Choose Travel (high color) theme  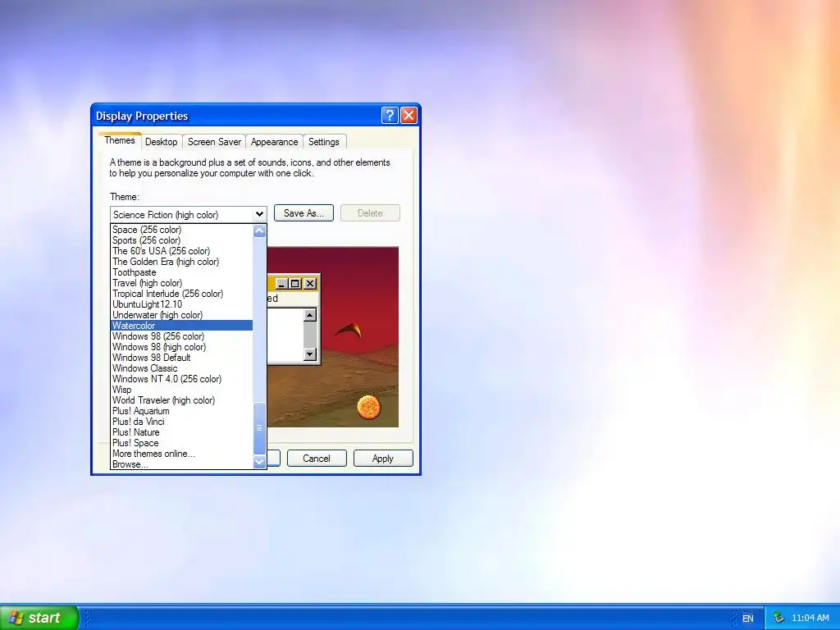(181, 283)
